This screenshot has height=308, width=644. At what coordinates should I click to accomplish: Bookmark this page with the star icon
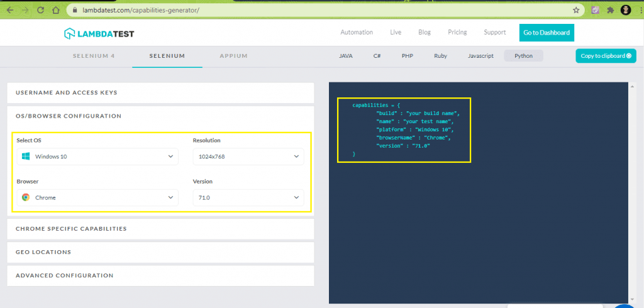click(575, 10)
